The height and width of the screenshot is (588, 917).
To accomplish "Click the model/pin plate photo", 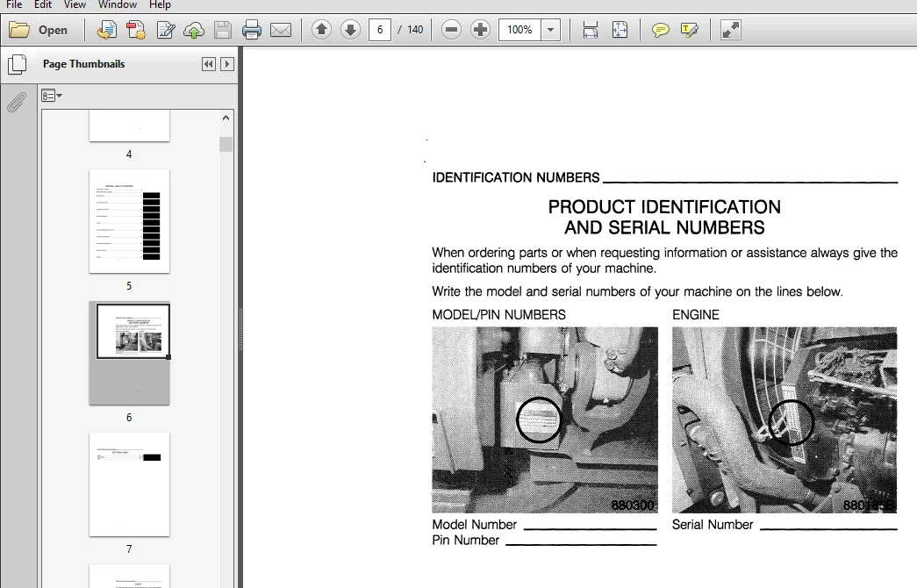I will (544, 419).
